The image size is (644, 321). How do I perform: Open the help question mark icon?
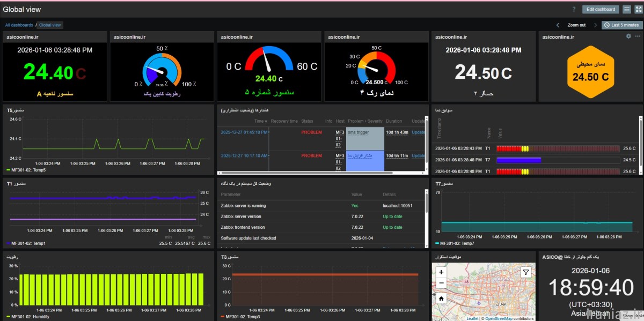click(574, 9)
